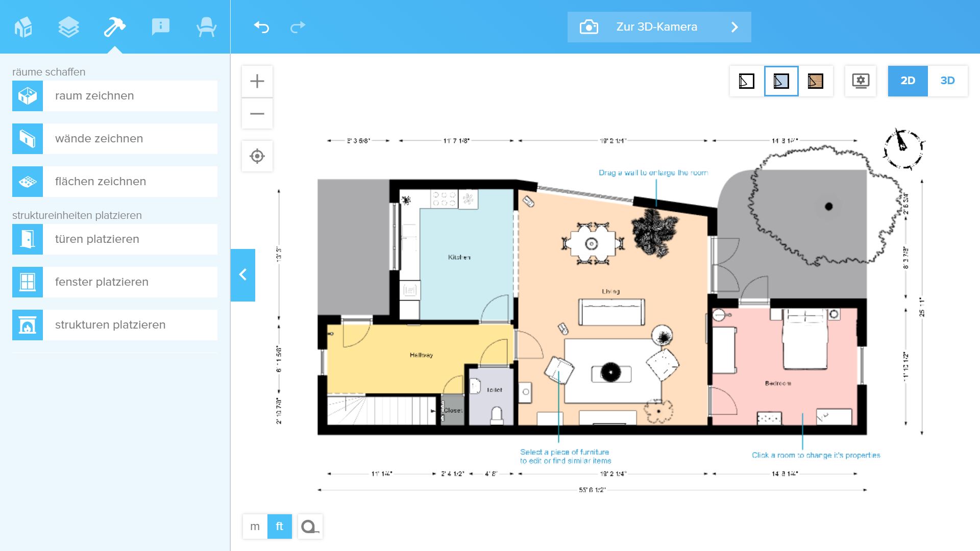Choose fenster platzieren option

pyautogui.click(x=115, y=282)
